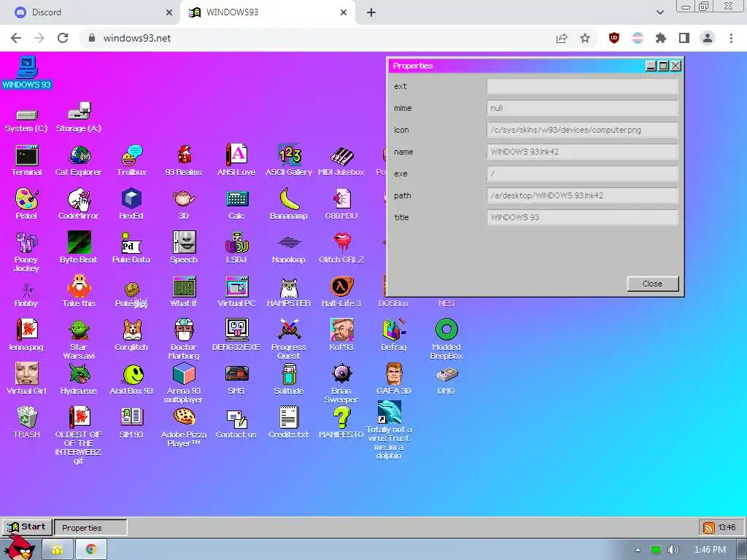The image size is (747, 560).
Task: Open the Defrag icon
Action: 393,335
